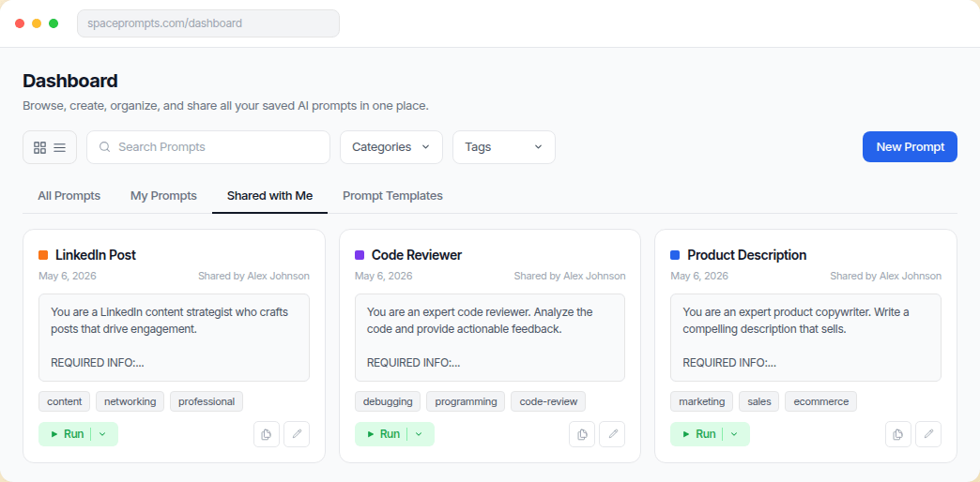The width and height of the screenshot is (980, 482).
Task: Click the sales tag
Action: pyautogui.click(x=758, y=401)
